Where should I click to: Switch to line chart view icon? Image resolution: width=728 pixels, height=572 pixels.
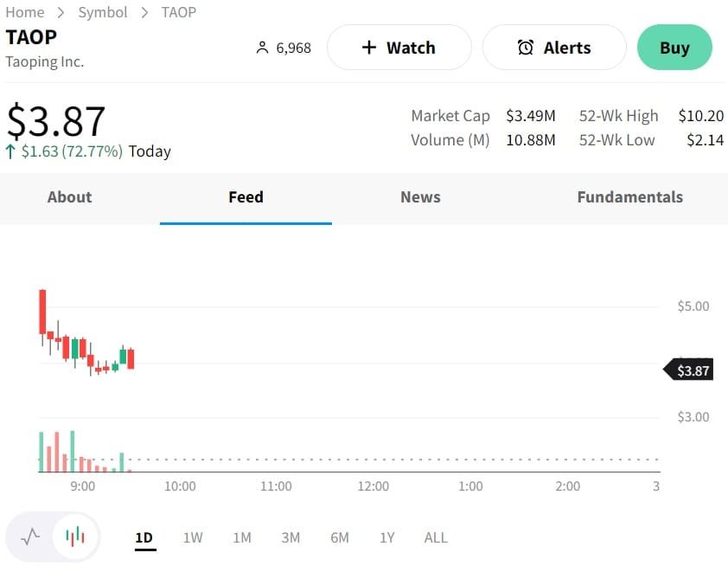click(30, 537)
